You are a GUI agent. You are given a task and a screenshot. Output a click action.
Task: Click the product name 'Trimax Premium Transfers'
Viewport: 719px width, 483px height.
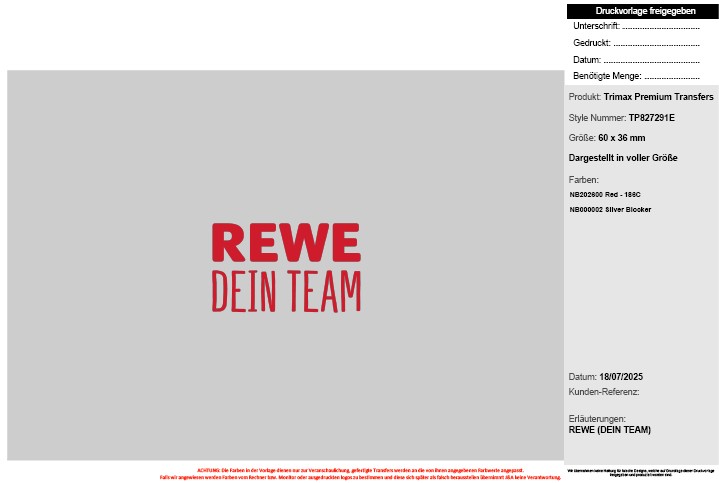pyautogui.click(x=658, y=97)
